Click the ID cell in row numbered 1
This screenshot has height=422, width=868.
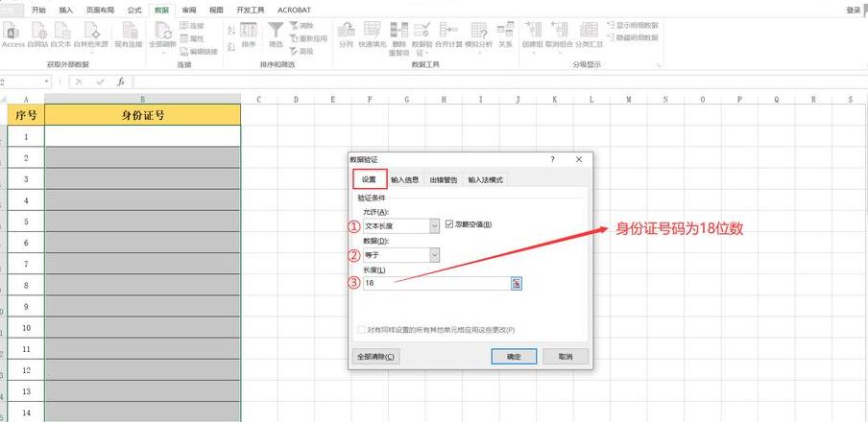tap(143, 136)
